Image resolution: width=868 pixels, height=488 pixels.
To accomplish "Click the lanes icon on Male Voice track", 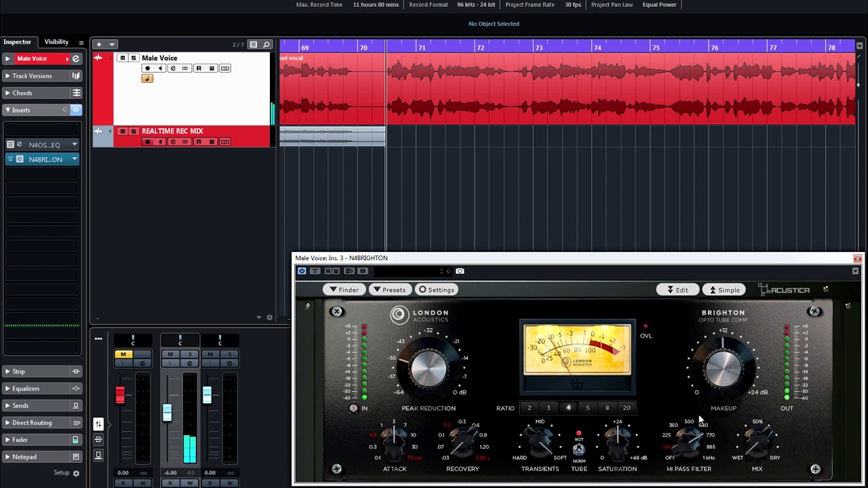I will (225, 68).
